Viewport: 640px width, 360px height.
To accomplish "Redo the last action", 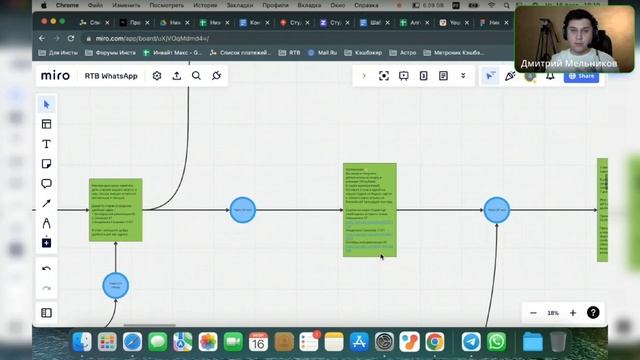I will 47,288.
